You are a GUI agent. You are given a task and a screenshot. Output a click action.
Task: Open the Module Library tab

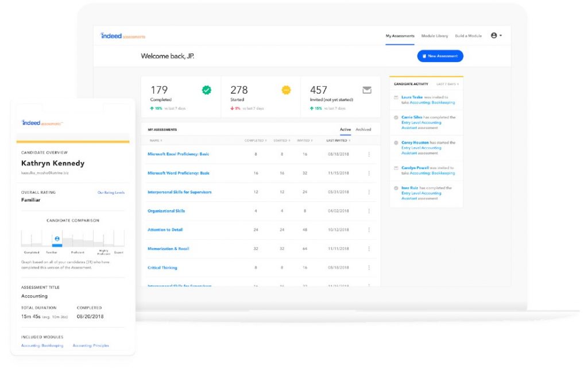435,36
